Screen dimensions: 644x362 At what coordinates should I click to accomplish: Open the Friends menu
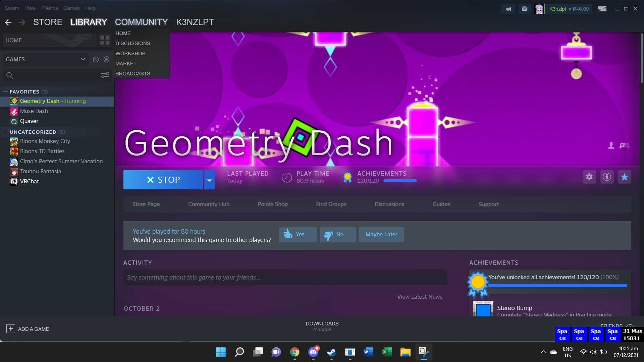[x=49, y=8]
